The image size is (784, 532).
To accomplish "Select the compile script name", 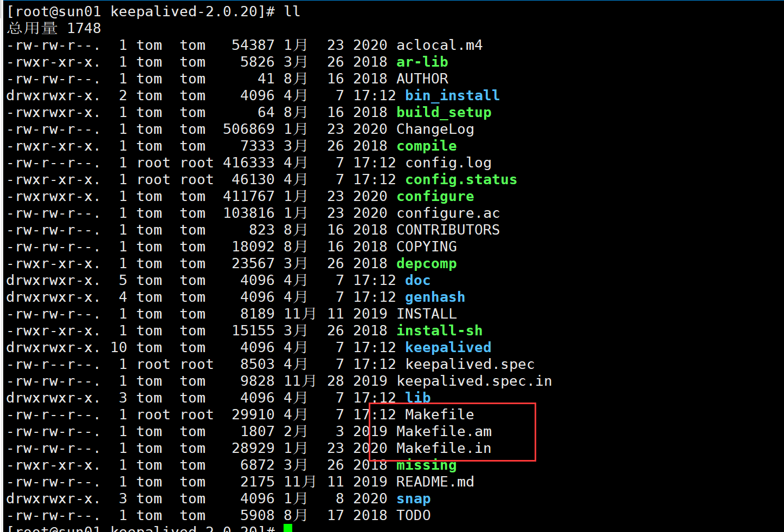I will pos(427,146).
